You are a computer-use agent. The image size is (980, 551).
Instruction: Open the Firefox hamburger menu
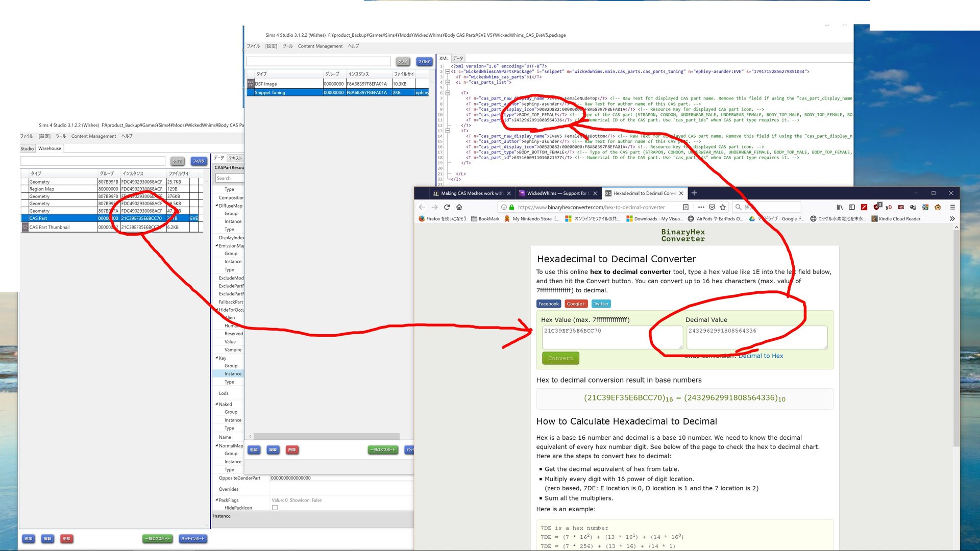[952, 207]
